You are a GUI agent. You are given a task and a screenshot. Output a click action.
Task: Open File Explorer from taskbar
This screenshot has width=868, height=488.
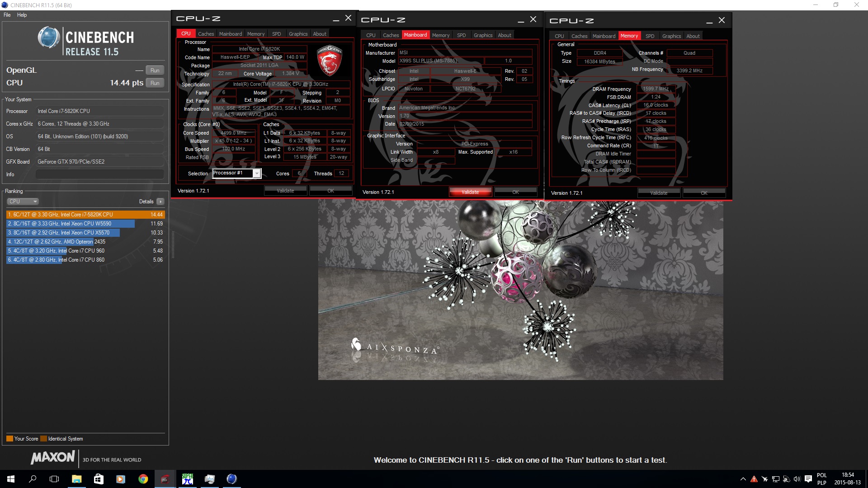[x=76, y=479]
